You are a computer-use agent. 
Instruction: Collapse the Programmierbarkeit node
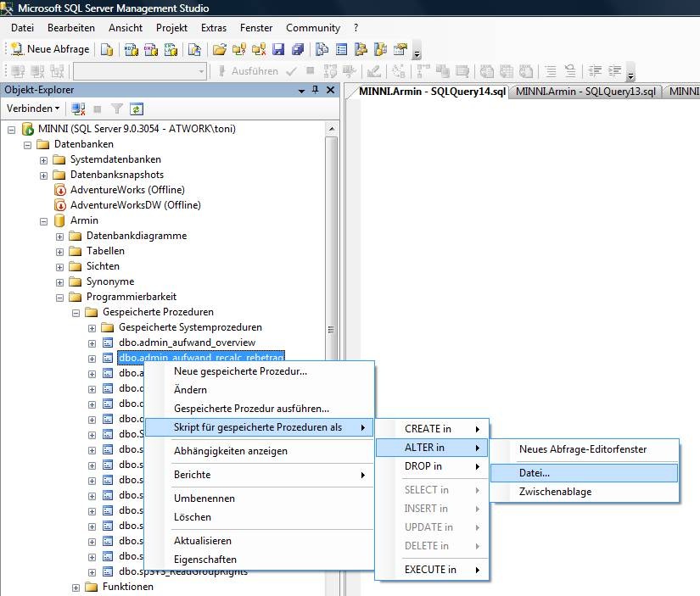[59, 297]
